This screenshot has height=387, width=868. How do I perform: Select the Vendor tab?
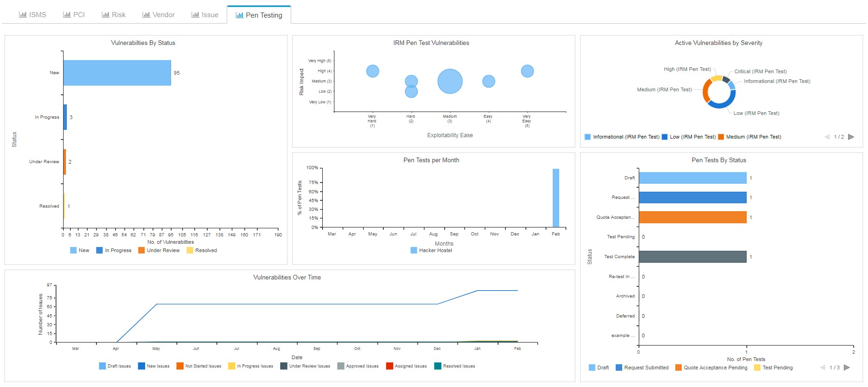point(159,15)
